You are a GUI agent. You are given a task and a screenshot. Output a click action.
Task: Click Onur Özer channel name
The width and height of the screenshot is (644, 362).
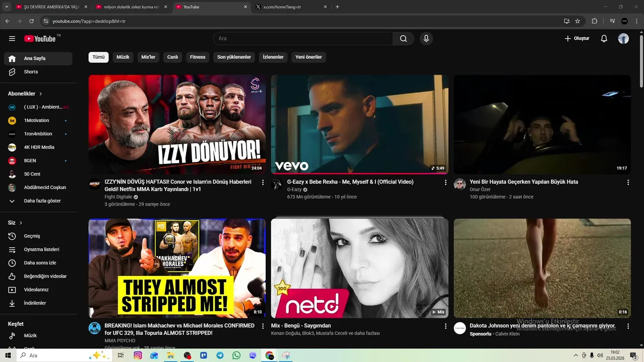[480, 190]
